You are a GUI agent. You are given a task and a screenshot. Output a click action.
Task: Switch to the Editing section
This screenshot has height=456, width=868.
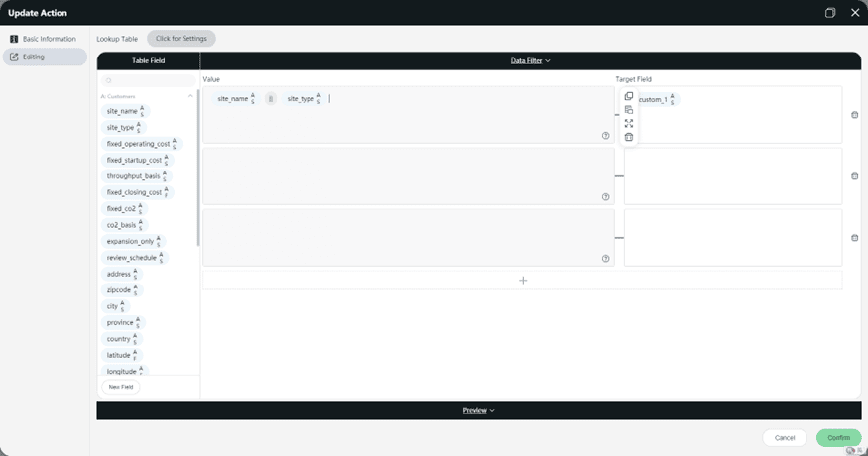click(45, 57)
